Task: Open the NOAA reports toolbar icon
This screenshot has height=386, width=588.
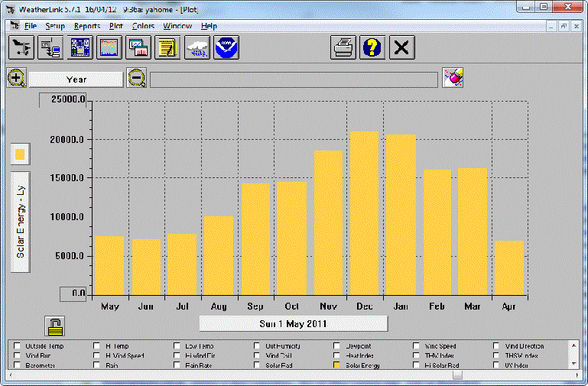Action: [x=226, y=47]
